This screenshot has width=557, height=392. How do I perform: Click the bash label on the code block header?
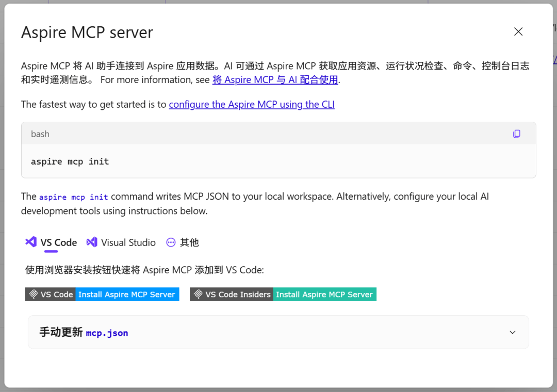40,134
